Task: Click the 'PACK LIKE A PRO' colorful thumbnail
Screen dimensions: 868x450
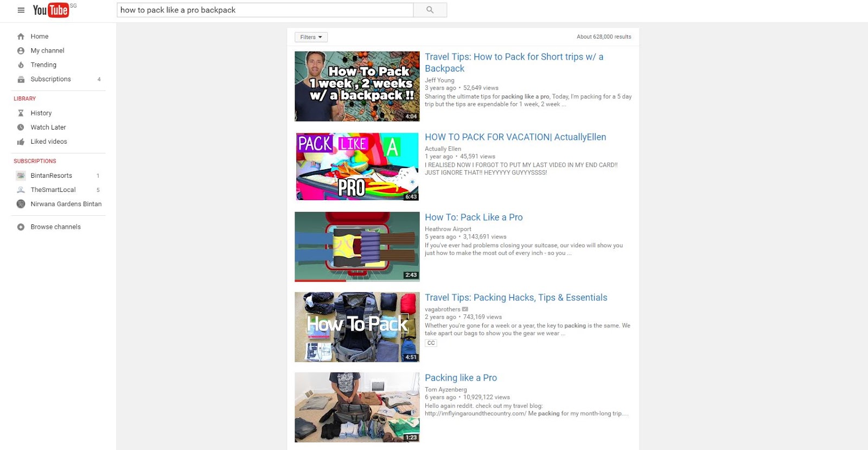Action: (357, 166)
